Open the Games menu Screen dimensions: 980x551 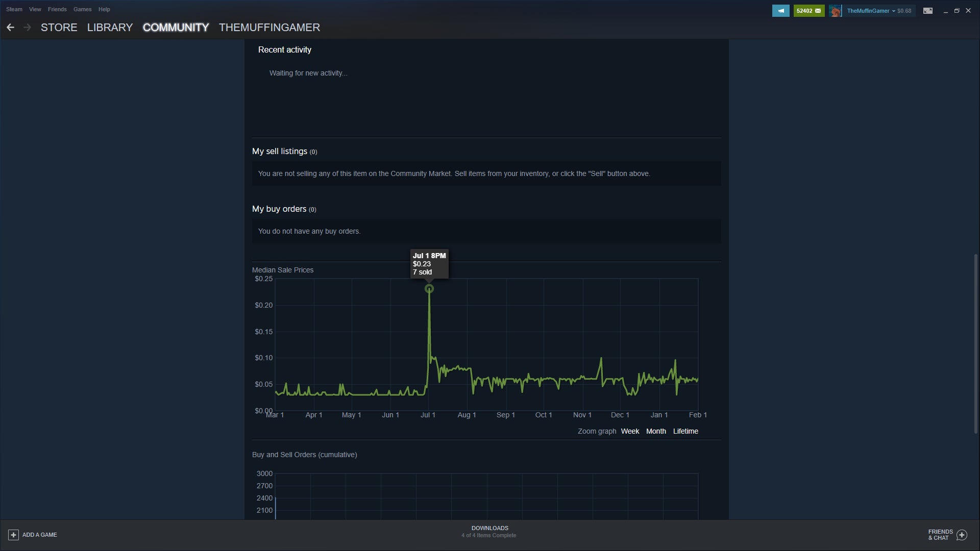pyautogui.click(x=82, y=9)
